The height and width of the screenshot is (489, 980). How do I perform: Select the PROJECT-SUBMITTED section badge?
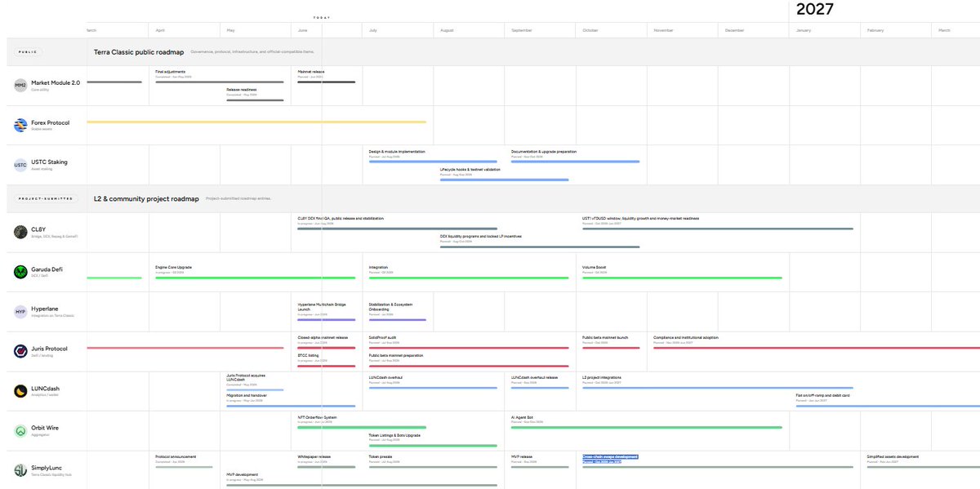pyautogui.click(x=47, y=198)
